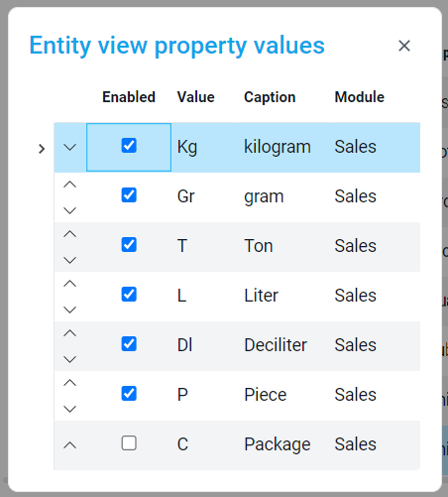Move the Ton row down
448x497 pixels.
(69, 260)
